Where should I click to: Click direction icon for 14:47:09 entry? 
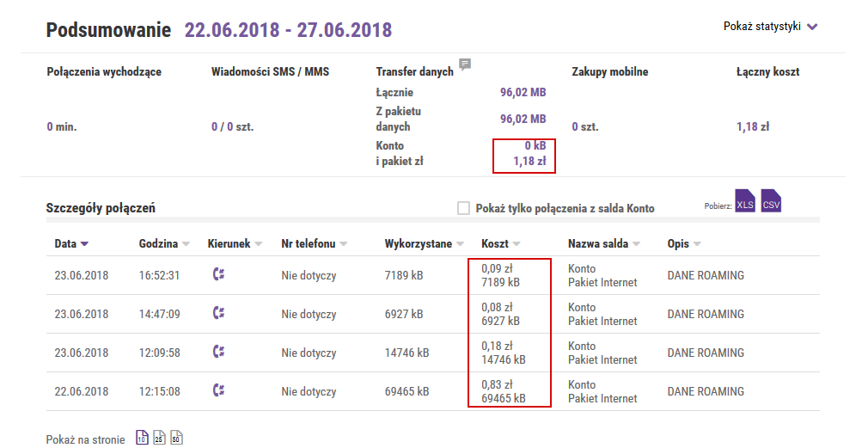[x=218, y=313]
